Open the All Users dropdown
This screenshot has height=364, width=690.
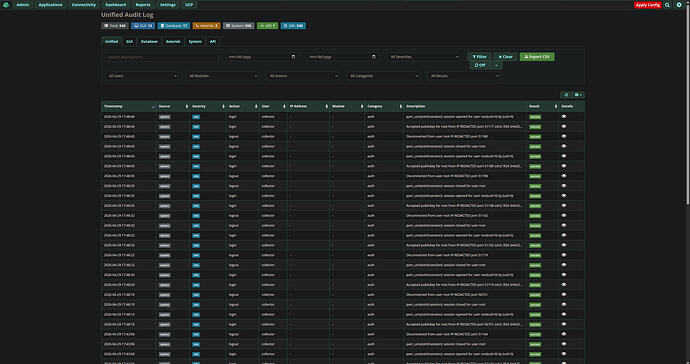click(x=142, y=76)
